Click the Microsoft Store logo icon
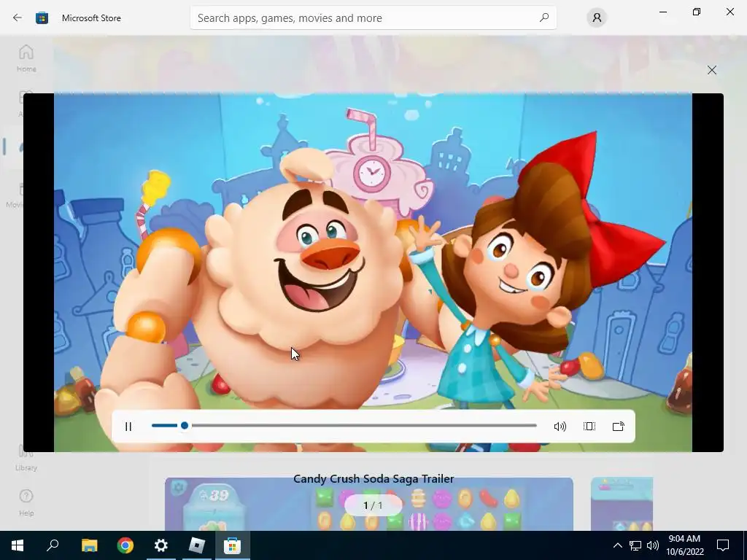 click(42, 18)
